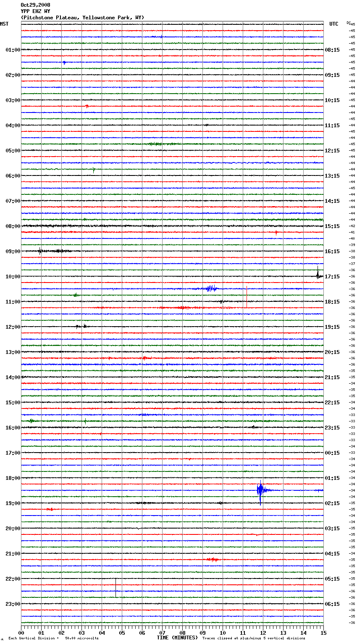
Task: Click the UTC time zone label
Action: point(334,24)
